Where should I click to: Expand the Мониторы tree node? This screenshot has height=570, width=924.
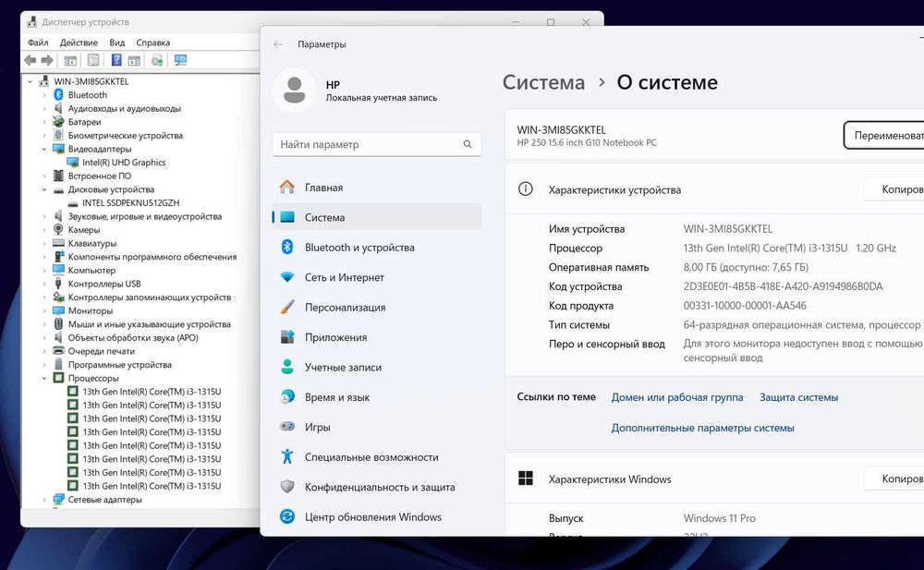(44, 310)
